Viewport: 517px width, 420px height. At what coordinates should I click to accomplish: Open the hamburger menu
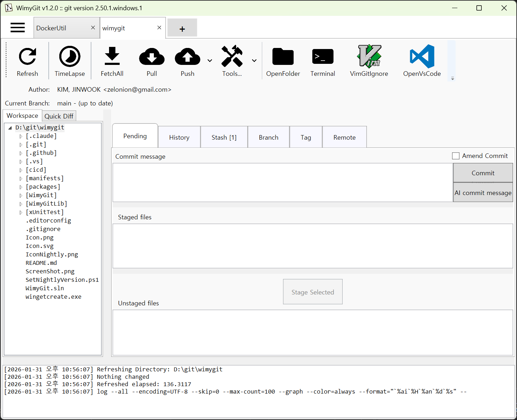[18, 28]
